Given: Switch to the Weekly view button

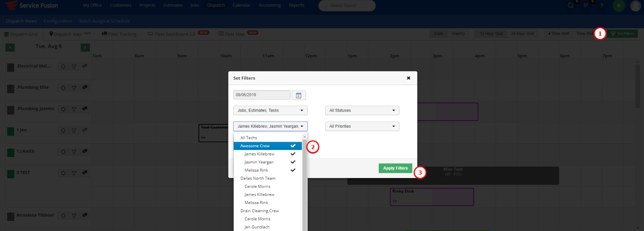Looking at the screenshot, I should (x=458, y=34).
